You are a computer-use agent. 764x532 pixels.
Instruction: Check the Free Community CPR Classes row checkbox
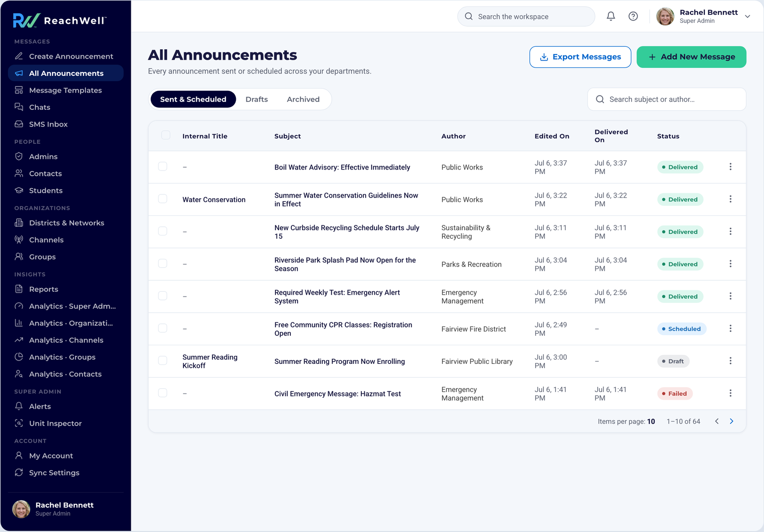(163, 328)
